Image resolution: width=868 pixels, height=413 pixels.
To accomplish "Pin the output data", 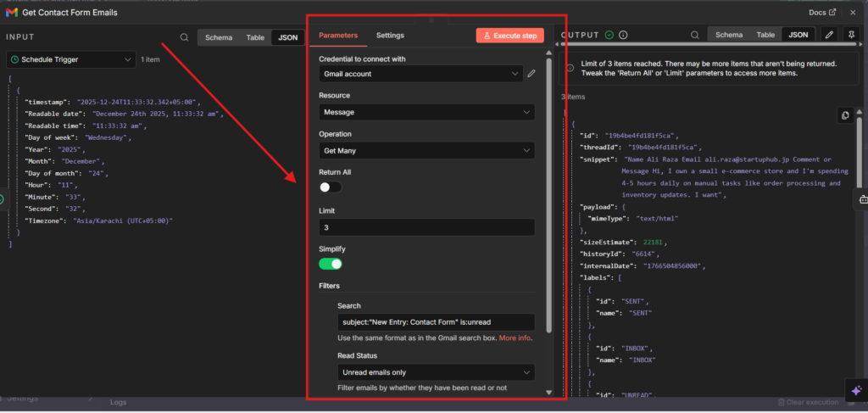I will click(x=851, y=34).
